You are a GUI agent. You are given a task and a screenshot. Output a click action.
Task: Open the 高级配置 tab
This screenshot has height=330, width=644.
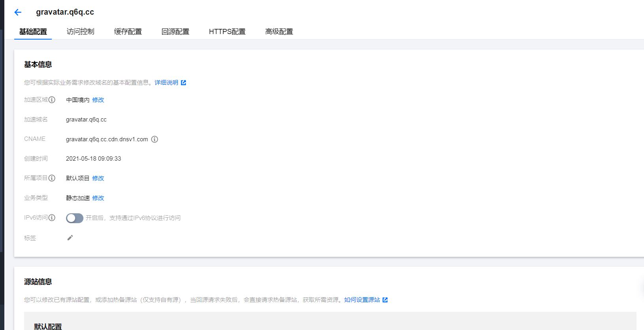279,32
